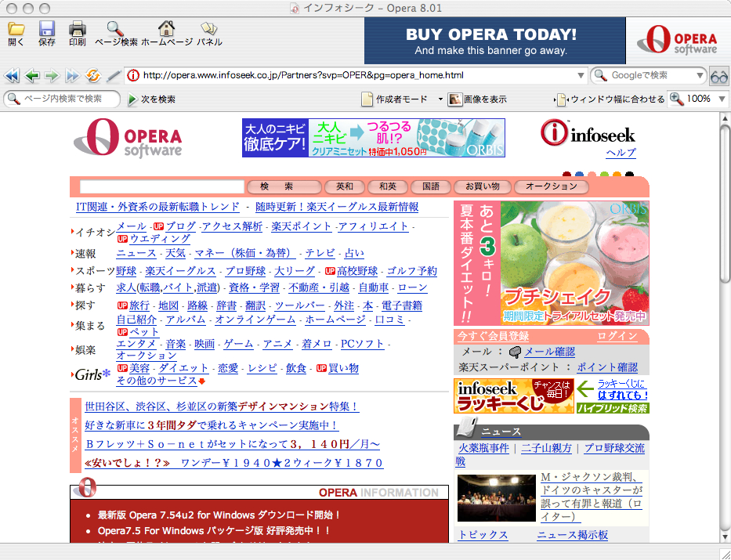The height and width of the screenshot is (560, 731).
Task: Click the 検索 search button
Action: 284,187
